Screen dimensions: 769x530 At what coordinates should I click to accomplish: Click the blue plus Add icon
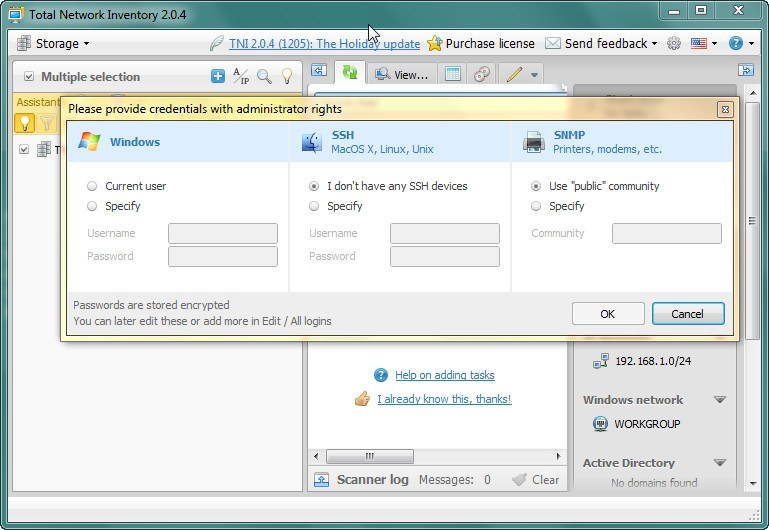click(218, 76)
